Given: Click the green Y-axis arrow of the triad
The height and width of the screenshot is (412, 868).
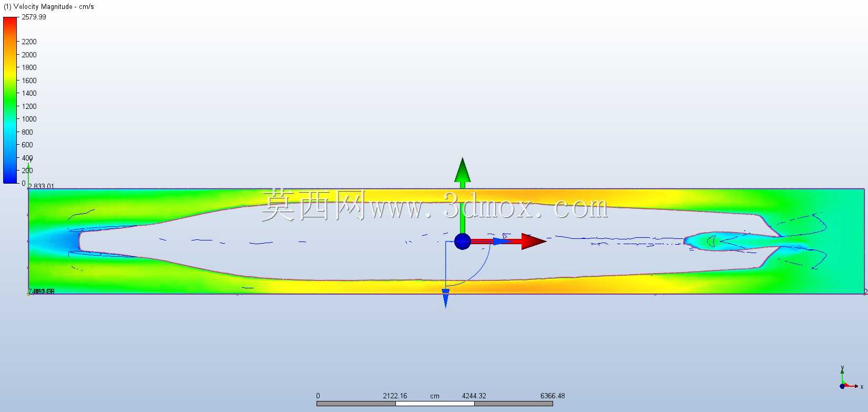Looking at the screenshot, I should click(462, 173).
